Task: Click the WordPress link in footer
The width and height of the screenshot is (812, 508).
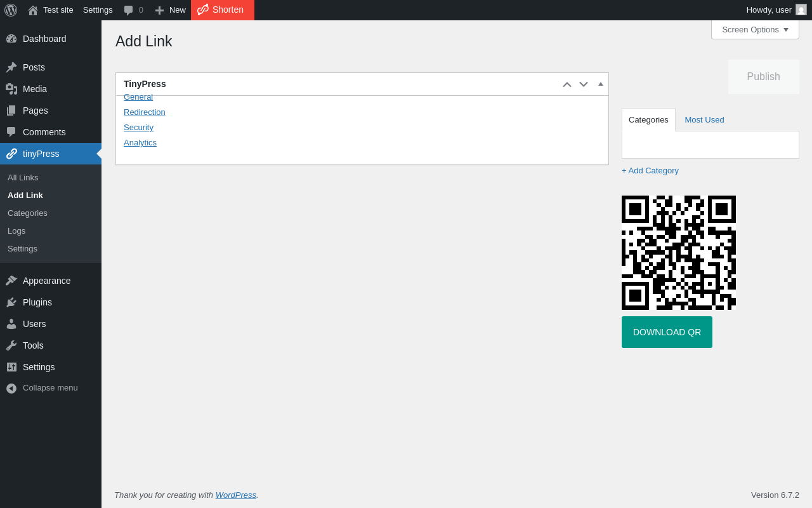Action: point(236,495)
